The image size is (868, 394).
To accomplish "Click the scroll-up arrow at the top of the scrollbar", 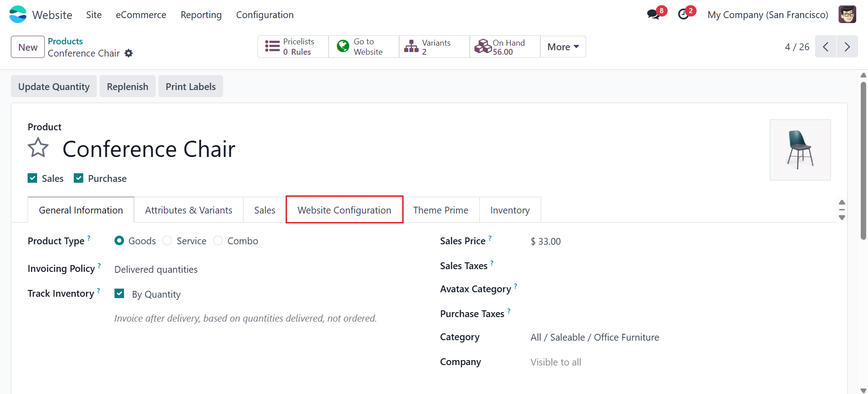I will (x=863, y=75).
